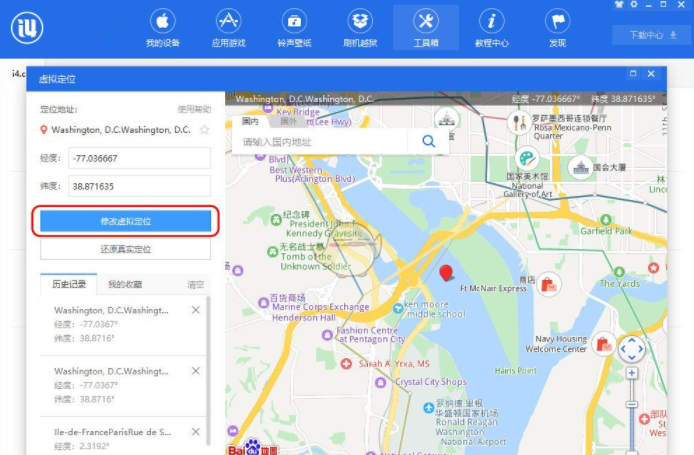Click the Fashion Centre at Pentagon City marker
Image resolution: width=694 pixels, height=455 pixels.
[x=328, y=335]
